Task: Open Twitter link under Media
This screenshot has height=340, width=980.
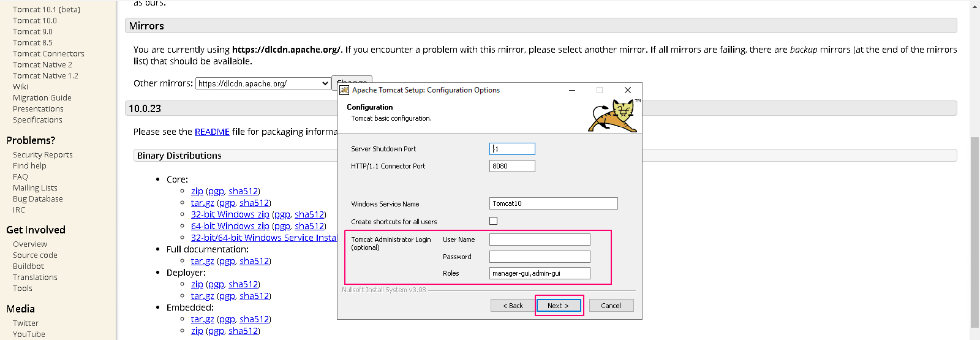Action: click(26, 323)
